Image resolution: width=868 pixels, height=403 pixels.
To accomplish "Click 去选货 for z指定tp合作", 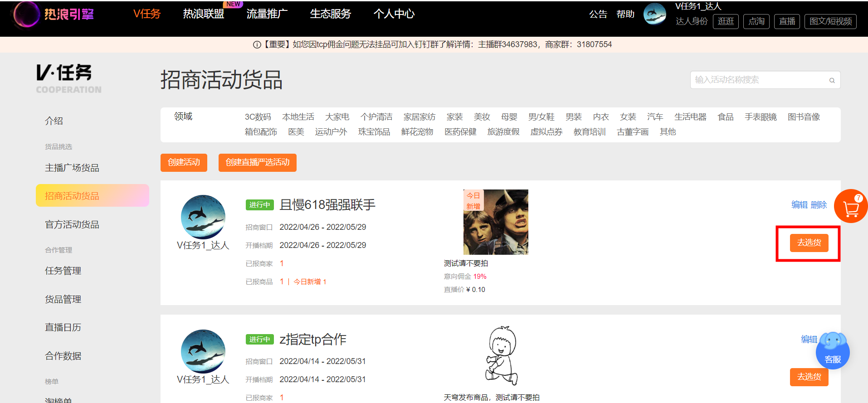I will tap(809, 377).
